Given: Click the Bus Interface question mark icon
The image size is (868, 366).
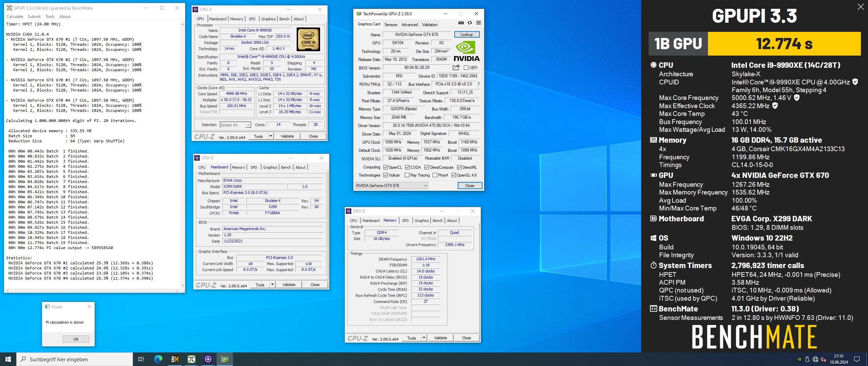Looking at the screenshot, I should tap(478, 84).
